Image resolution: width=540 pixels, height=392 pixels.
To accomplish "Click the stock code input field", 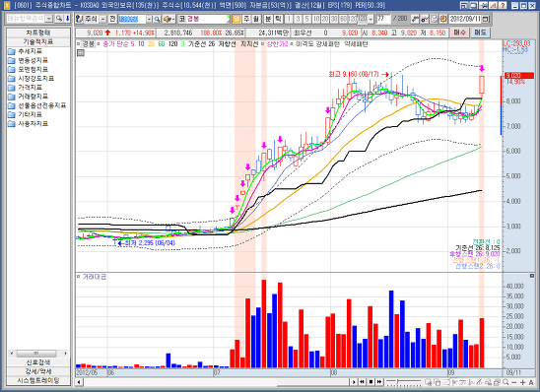I will pyautogui.click(x=132, y=20).
